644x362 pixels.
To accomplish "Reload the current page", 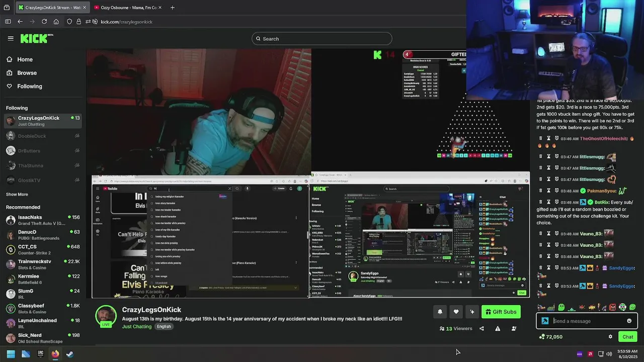I will tap(44, 22).
